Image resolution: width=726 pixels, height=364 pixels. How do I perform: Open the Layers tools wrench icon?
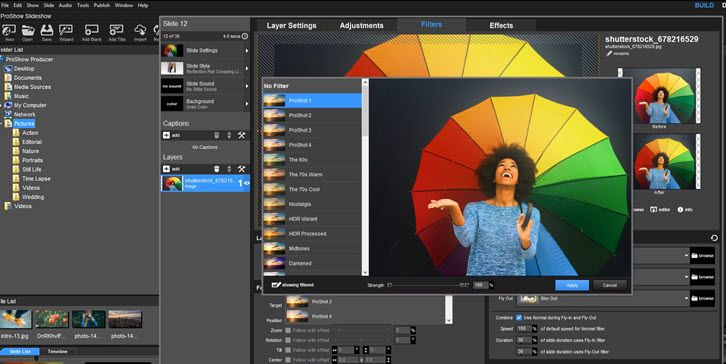[x=241, y=169]
